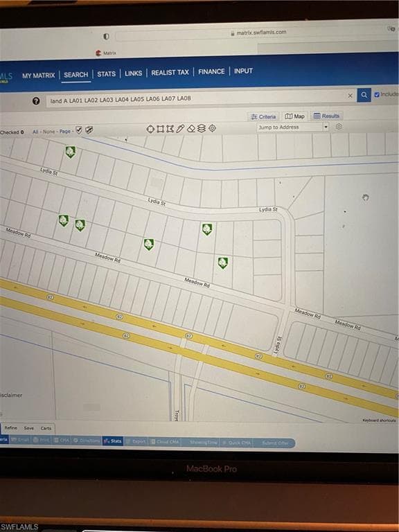Click the blue magnifier search button
Image resolution: width=399 pixels, height=532 pixels.
click(364, 96)
